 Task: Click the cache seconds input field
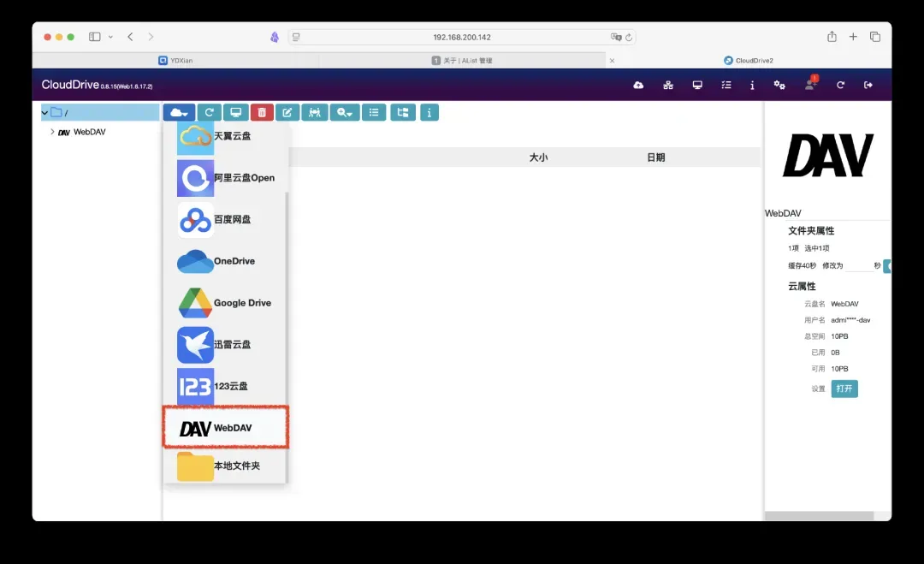pos(858,266)
